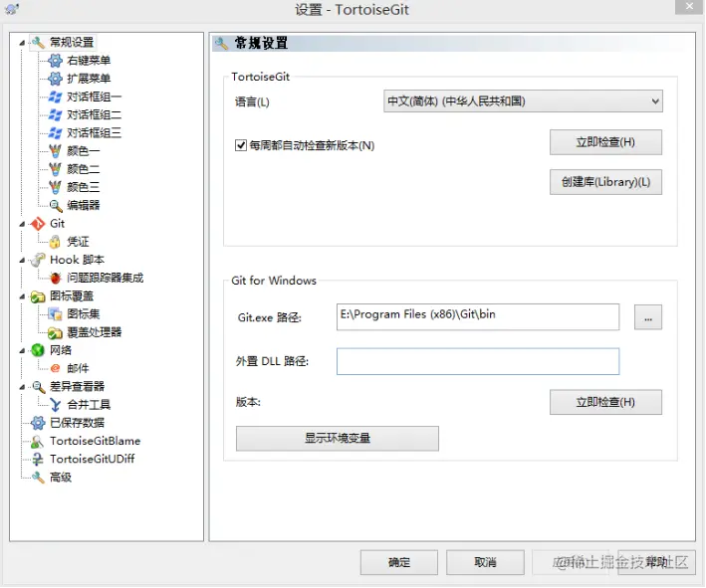Click the TortoiseGitBlame icon in tree
706x588 pixels.
38,442
